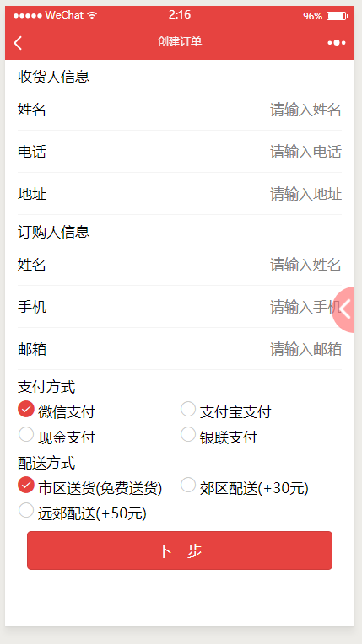Click the 请输入电话 phone field
362x644 pixels.
click(x=305, y=152)
